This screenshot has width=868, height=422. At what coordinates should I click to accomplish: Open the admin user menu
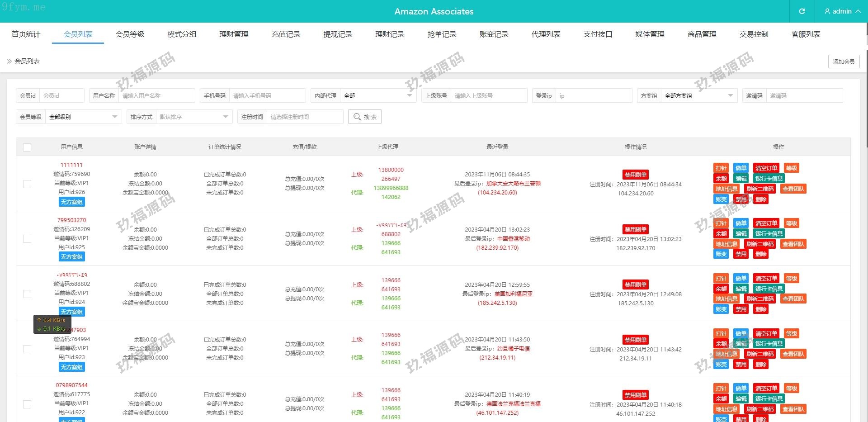click(842, 11)
